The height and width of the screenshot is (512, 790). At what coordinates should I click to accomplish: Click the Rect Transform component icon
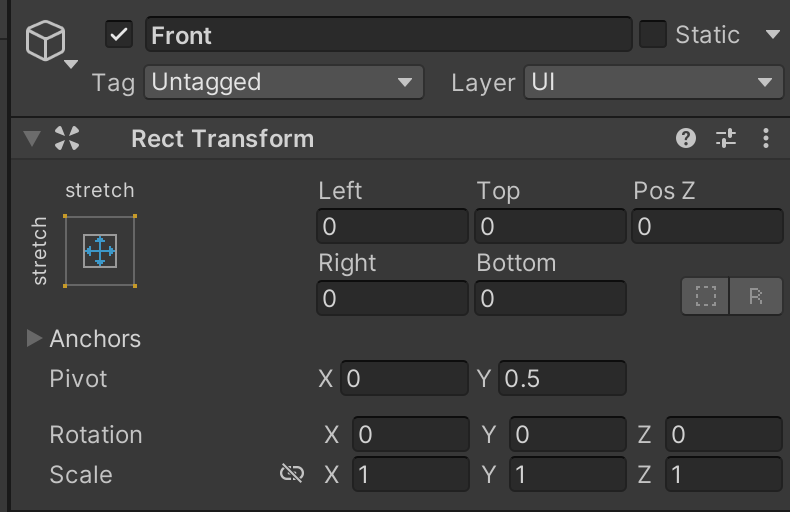point(67,138)
